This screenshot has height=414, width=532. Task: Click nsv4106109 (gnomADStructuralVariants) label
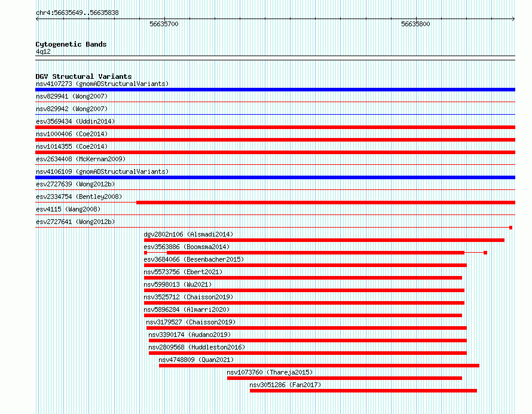[x=102, y=171]
